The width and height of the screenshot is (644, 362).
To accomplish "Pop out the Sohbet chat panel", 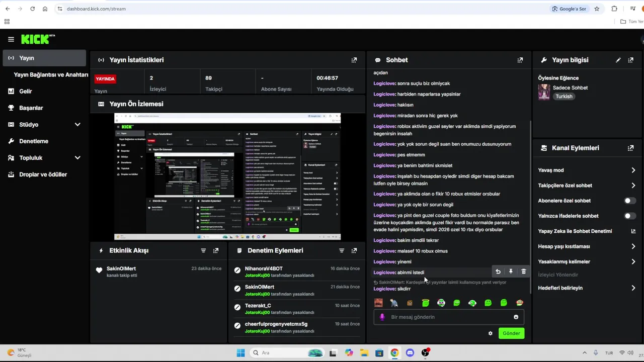I will 520,60.
